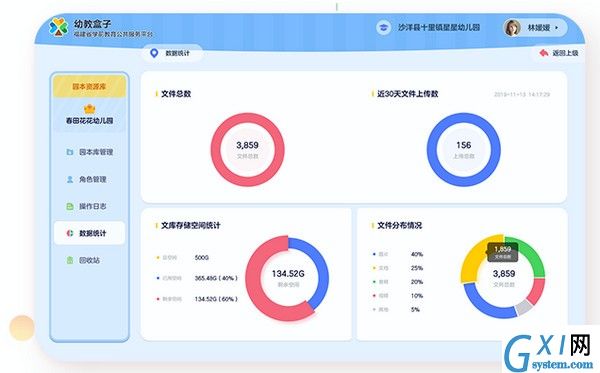The image size is (600, 373).
Task: Click the crown icon above 春田花花幼儿园
Action: (89, 109)
